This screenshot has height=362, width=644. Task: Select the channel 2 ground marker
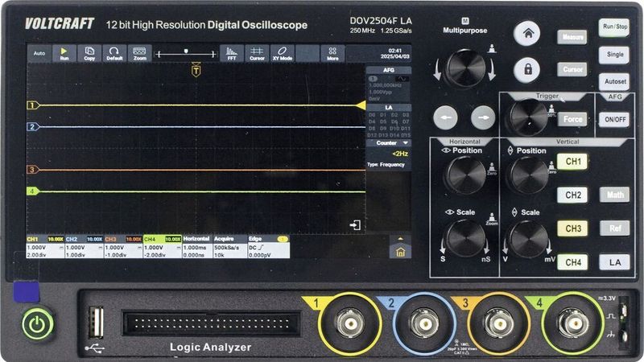click(32, 127)
